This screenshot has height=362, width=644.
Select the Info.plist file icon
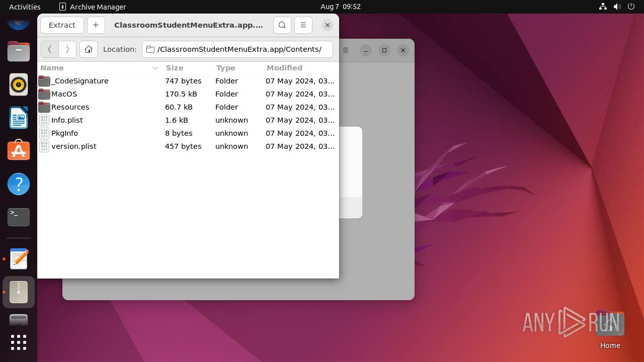44,120
